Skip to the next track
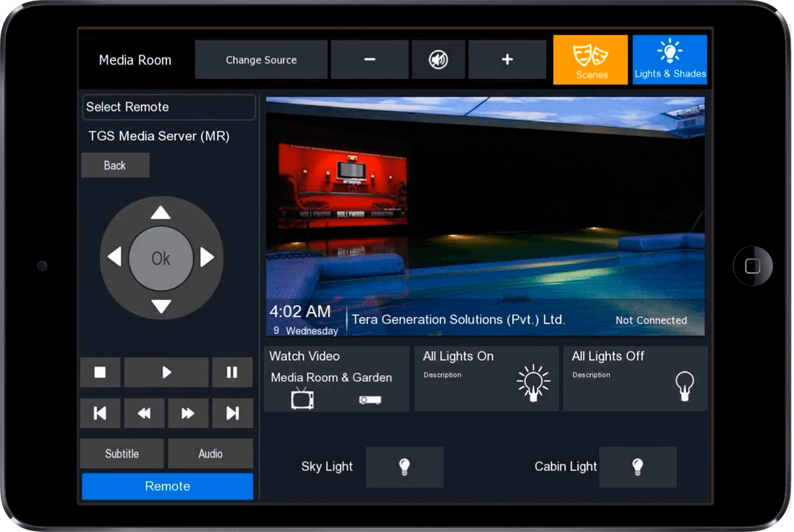The width and height of the screenshot is (794, 532). [232, 414]
